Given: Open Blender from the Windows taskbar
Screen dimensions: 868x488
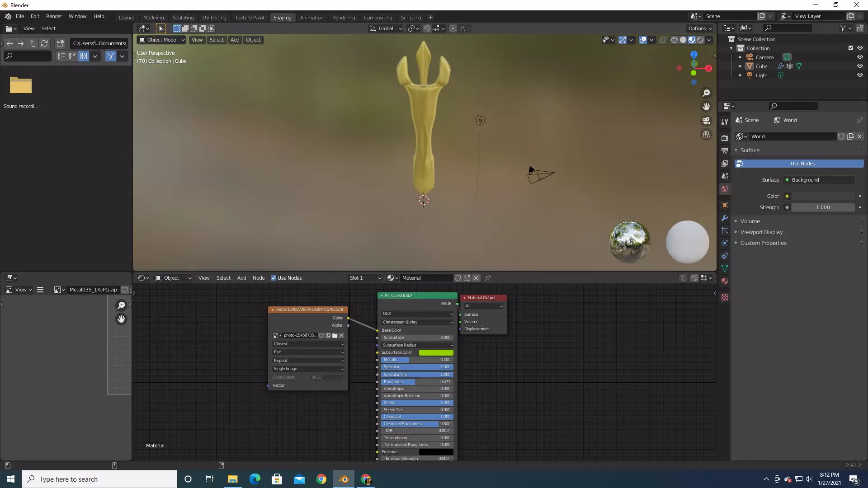Looking at the screenshot, I should point(344,479).
